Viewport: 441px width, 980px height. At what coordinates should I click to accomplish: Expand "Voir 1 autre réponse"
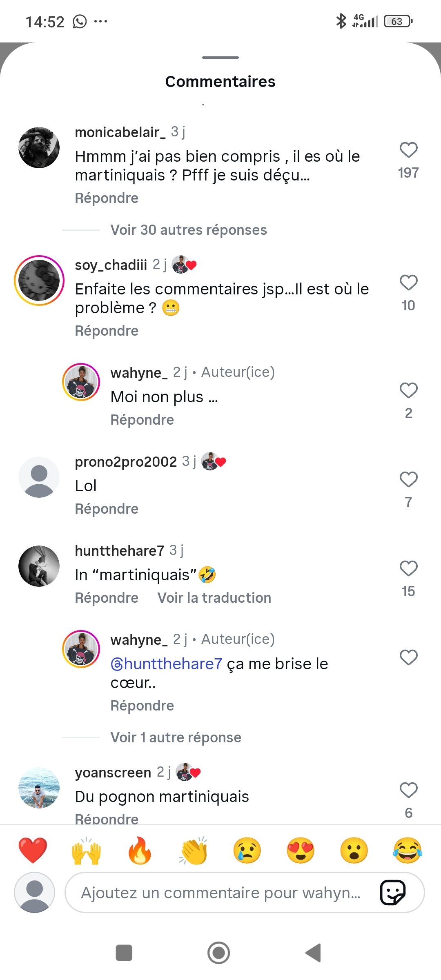(x=176, y=737)
